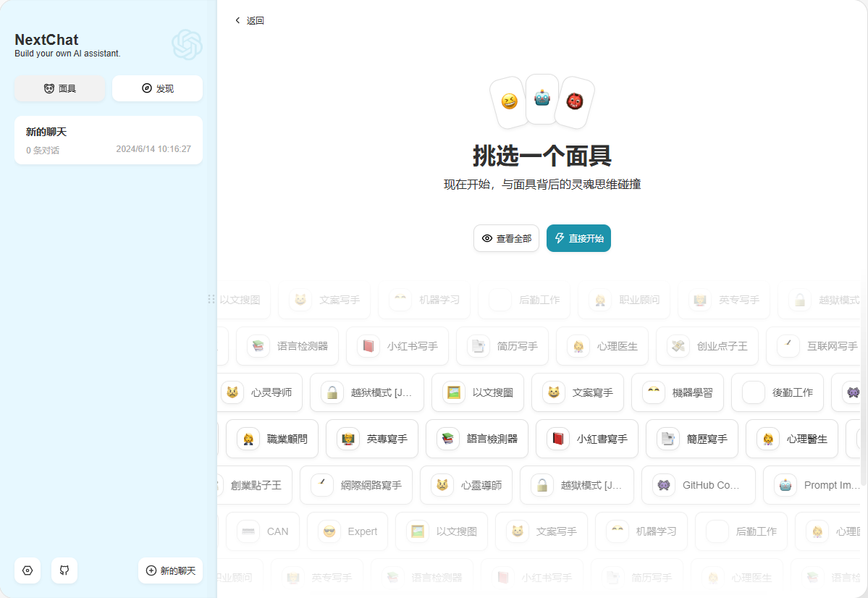Select the CAN mask
The height and width of the screenshot is (598, 868).
[262, 531]
